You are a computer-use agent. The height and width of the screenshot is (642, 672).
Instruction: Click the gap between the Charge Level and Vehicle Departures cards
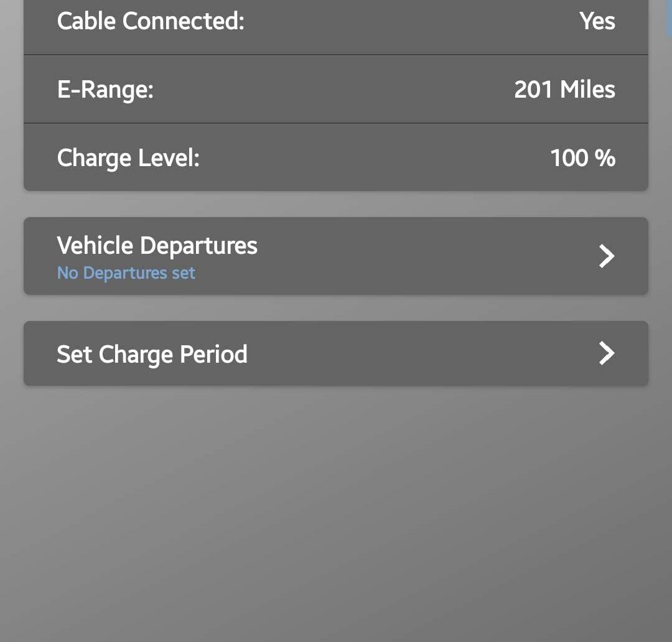click(x=336, y=205)
